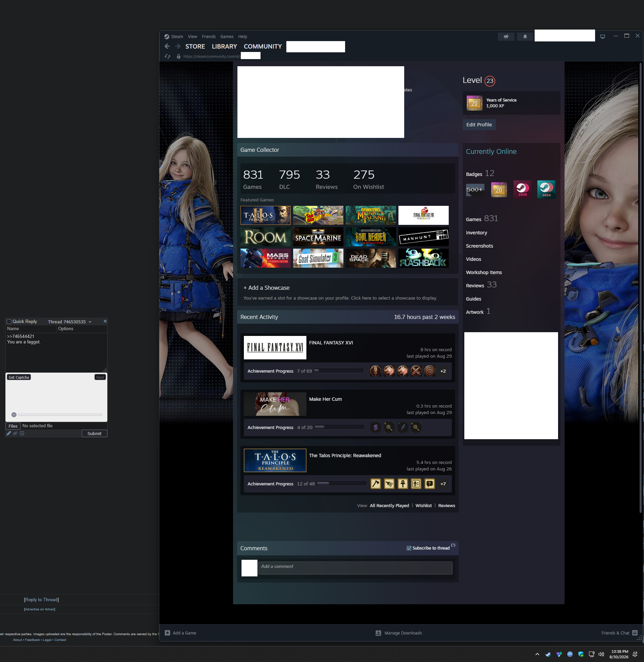This screenshot has height=662, width=644.
Task: Open Steam notifications bell
Action: pyautogui.click(x=525, y=36)
